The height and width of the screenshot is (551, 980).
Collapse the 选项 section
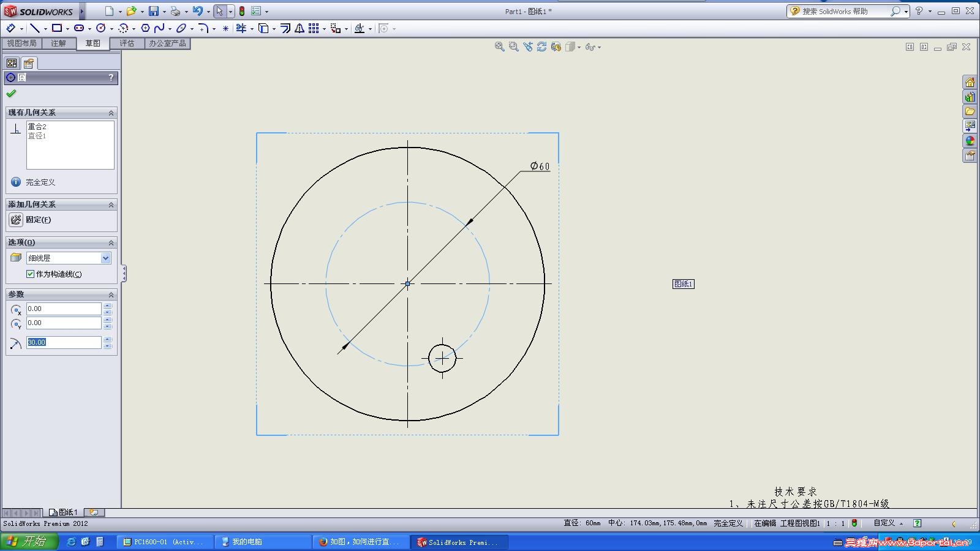[111, 242]
